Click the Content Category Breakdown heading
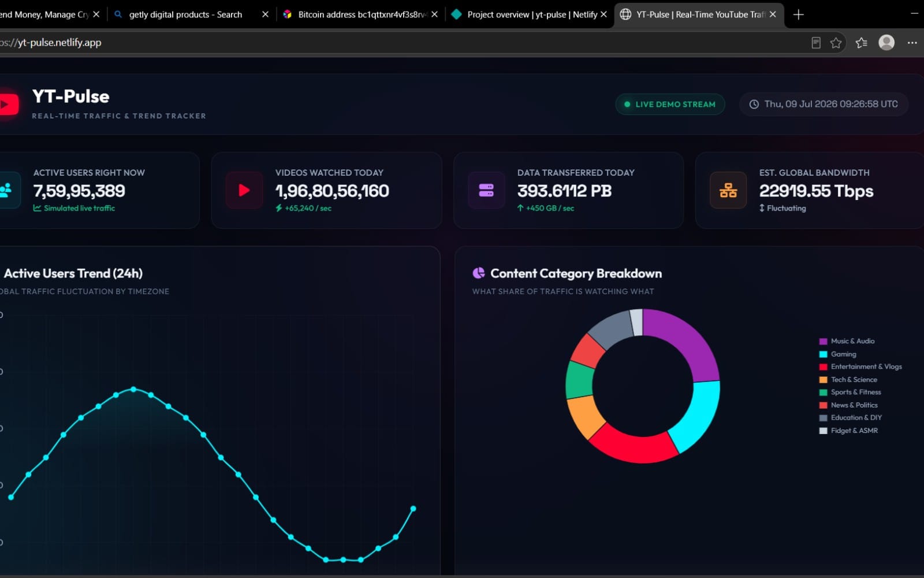The width and height of the screenshot is (924, 578). (576, 273)
